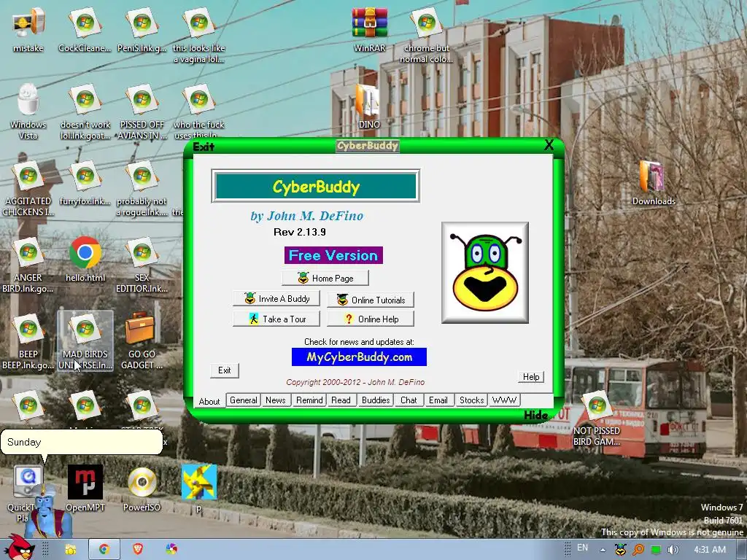Click Hide on the green frame

click(536, 415)
